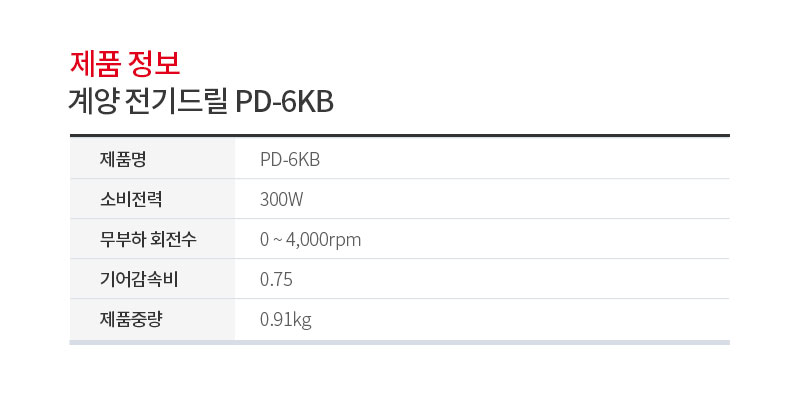Screen dimensions: 800x407
Task: Click the 무부하 회전수 label
Action: tap(148, 239)
